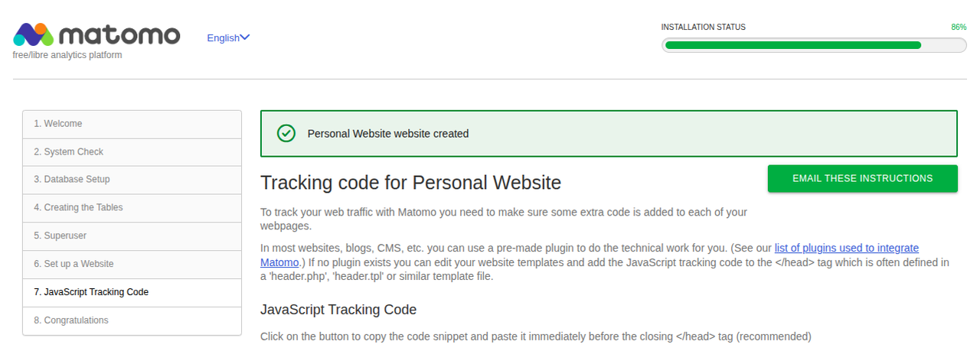The height and width of the screenshot is (351, 980).
Task: Click the green success checkmark icon
Action: click(286, 133)
